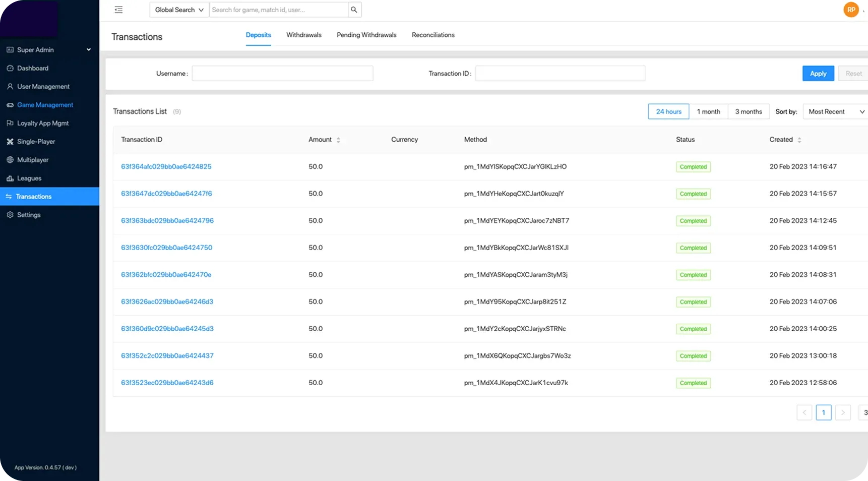Screen dimensions: 868x481
Task: Open Settings from the sidebar
Action: point(29,215)
